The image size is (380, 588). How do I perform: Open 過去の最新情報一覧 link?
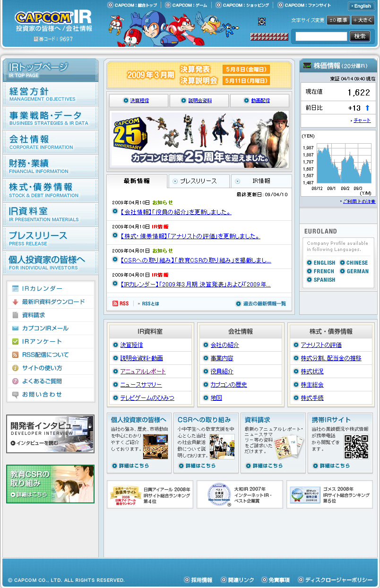coord(261,303)
